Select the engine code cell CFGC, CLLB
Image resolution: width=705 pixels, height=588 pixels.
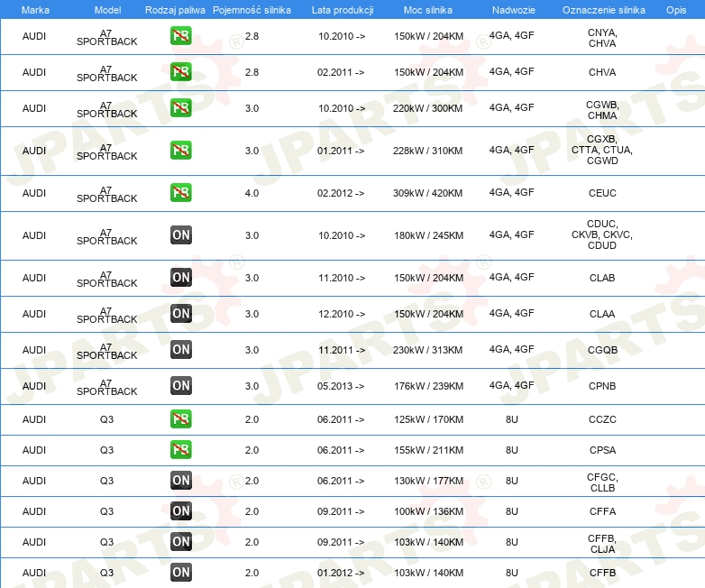point(602,482)
